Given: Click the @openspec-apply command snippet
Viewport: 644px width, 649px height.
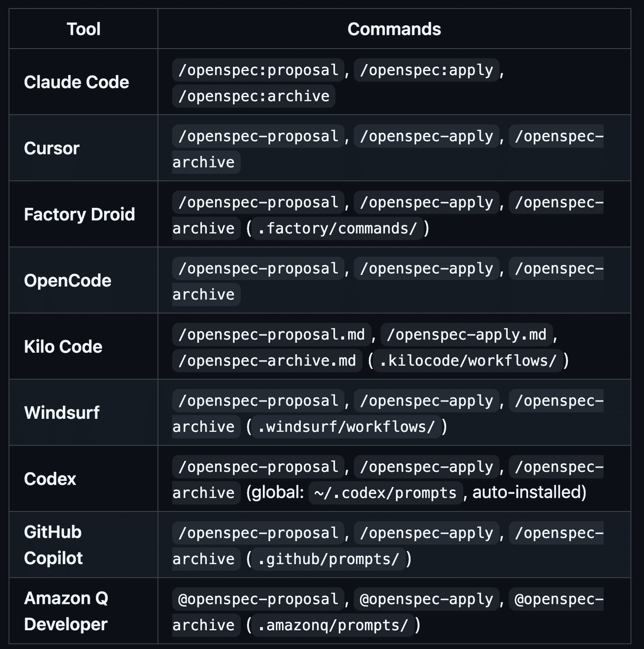Looking at the screenshot, I should [426, 600].
